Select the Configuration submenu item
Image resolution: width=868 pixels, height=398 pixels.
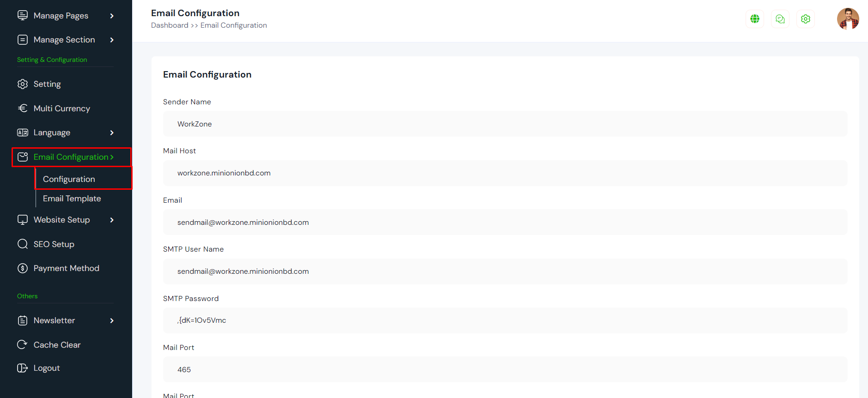pos(69,179)
